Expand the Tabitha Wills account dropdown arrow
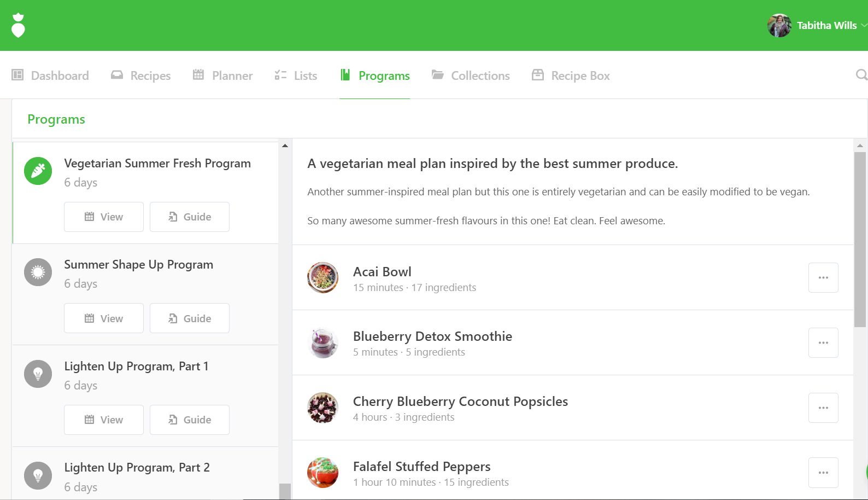The image size is (868, 500). tap(864, 25)
